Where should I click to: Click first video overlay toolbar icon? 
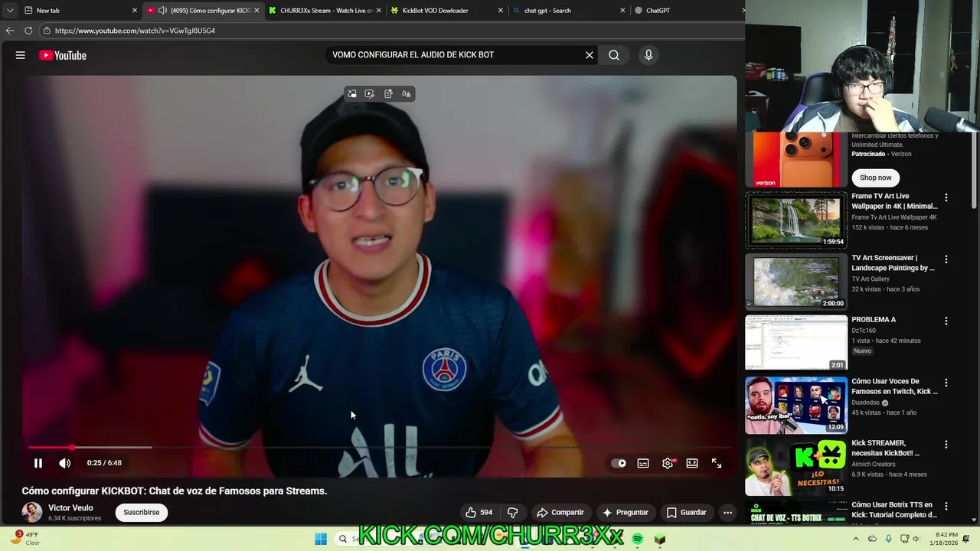(352, 93)
